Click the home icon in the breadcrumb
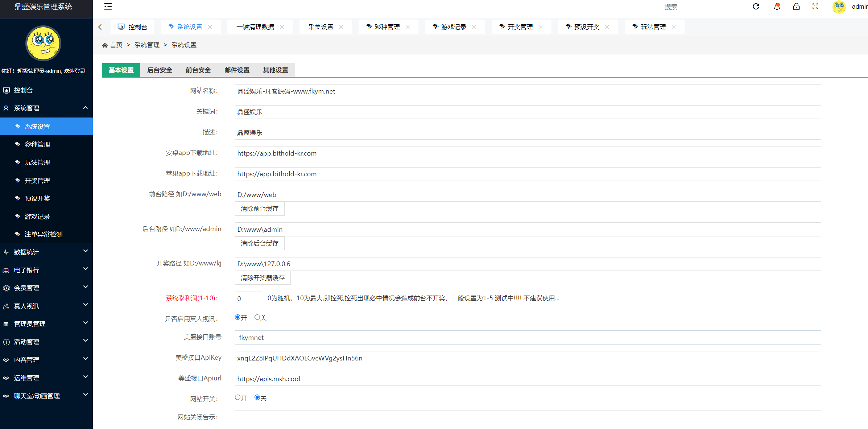 pos(106,45)
